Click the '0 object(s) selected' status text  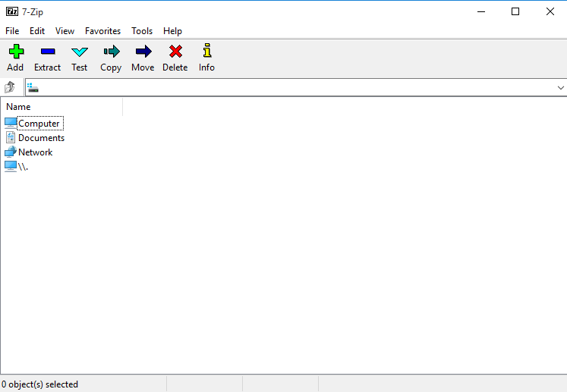39,384
